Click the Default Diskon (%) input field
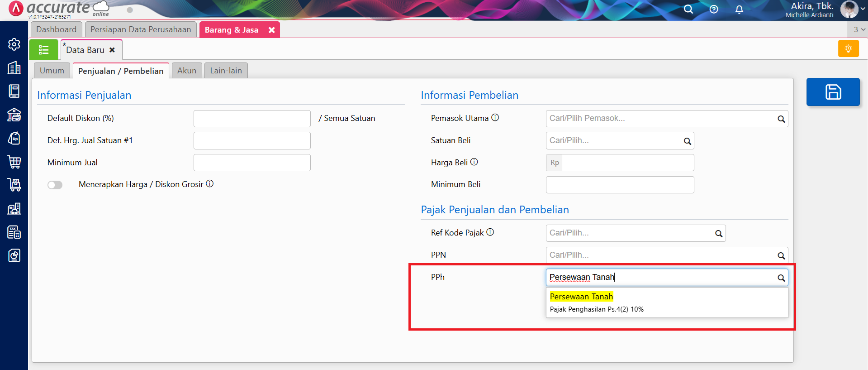The image size is (868, 370). pos(252,119)
